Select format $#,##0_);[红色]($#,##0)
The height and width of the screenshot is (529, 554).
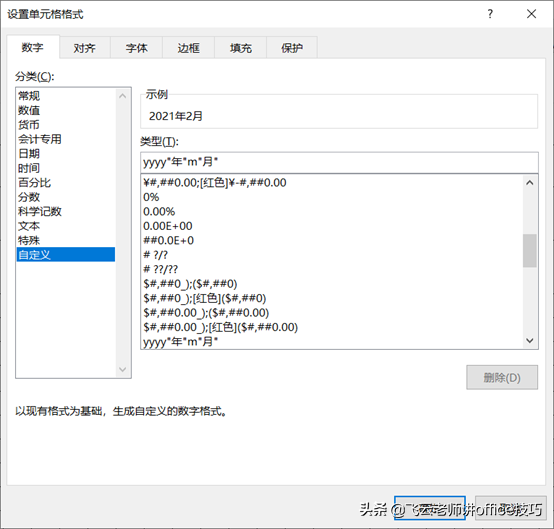tap(331, 299)
